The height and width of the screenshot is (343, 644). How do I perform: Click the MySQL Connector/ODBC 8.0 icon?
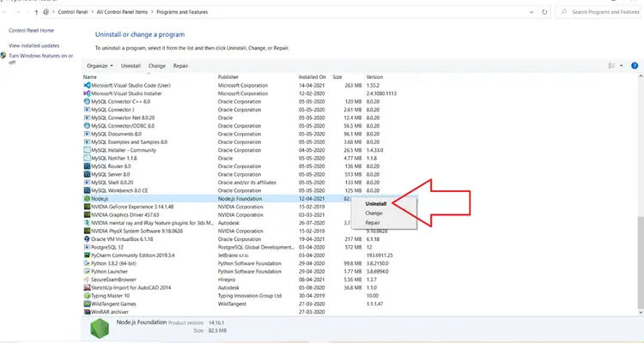87,126
